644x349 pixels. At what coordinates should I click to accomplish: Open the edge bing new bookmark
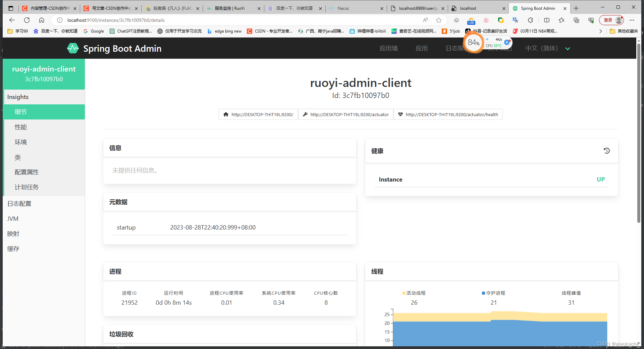click(x=224, y=31)
